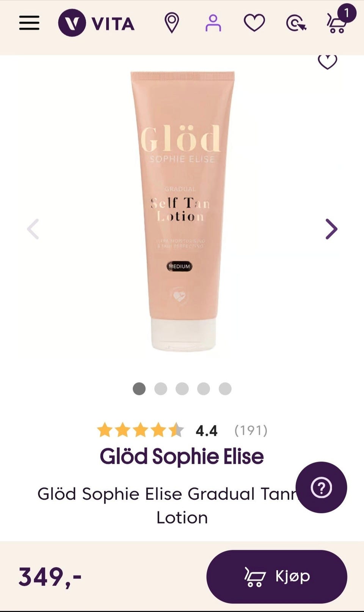Screen dimensions: 364x612
Task: Open the shopping cart with badge
Action: [340, 19]
